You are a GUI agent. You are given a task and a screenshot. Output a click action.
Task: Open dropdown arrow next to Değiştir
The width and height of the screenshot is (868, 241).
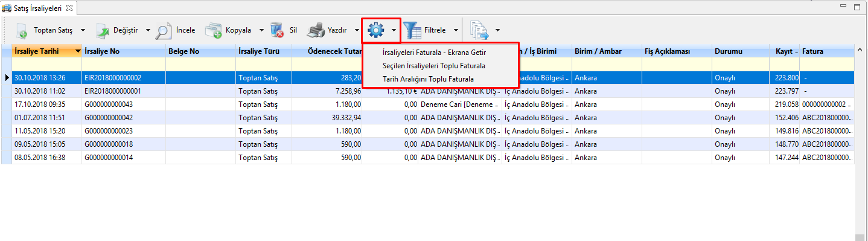[x=148, y=30]
